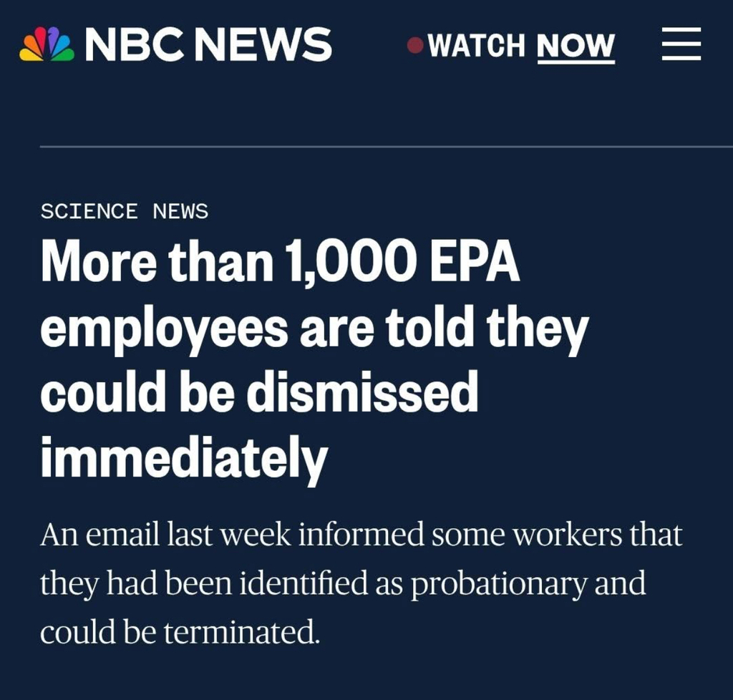Click the word NEWS in section label
The image size is (733, 700).
pyautogui.click(x=180, y=211)
